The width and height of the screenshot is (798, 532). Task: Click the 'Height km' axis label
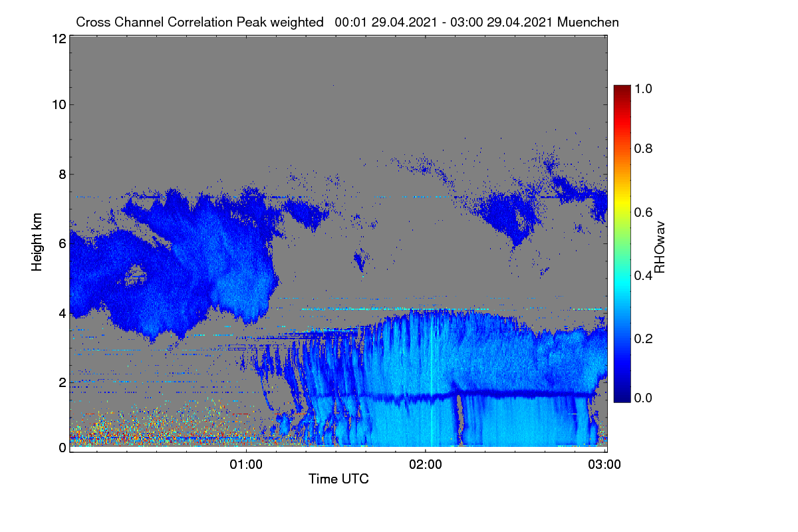click(37, 242)
